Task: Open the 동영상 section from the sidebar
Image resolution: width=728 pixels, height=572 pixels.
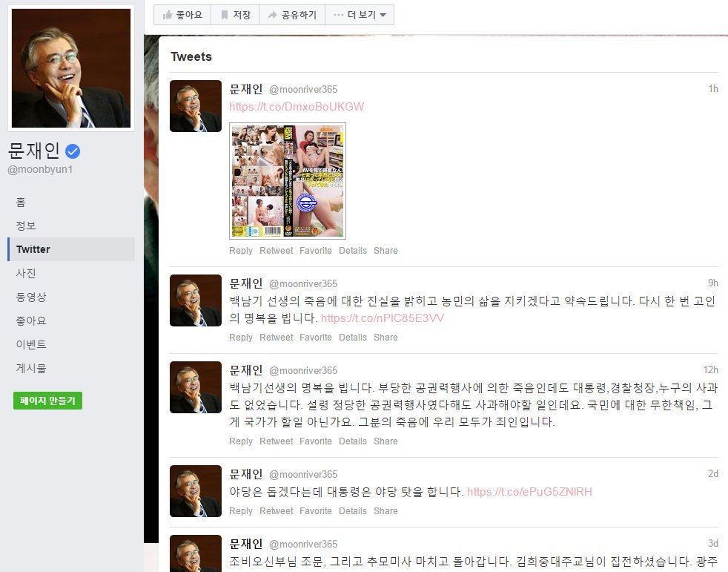Action: (x=30, y=297)
